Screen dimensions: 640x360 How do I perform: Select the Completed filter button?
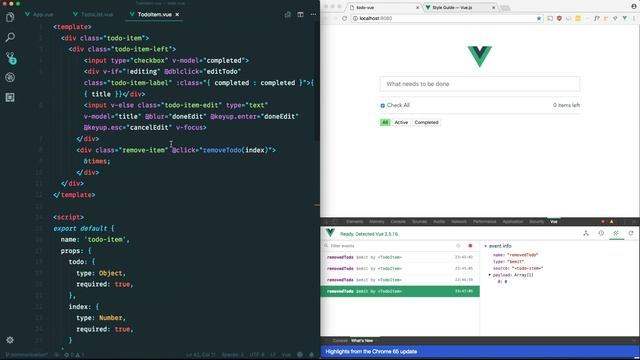click(x=426, y=122)
